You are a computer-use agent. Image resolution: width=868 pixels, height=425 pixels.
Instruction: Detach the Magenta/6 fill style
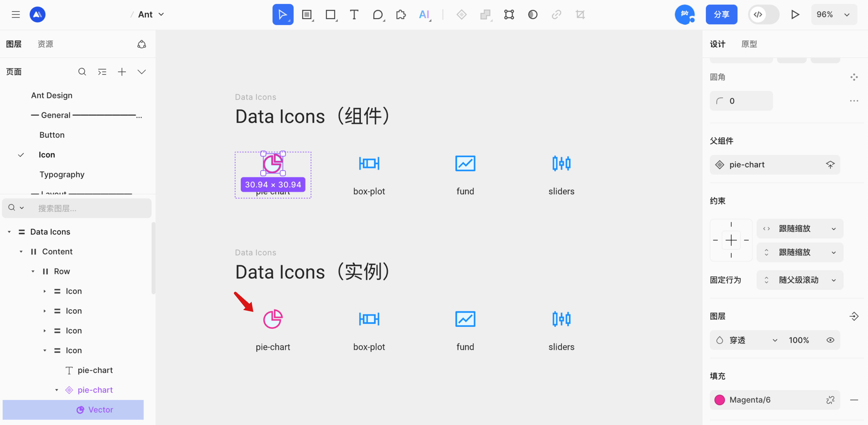830,400
